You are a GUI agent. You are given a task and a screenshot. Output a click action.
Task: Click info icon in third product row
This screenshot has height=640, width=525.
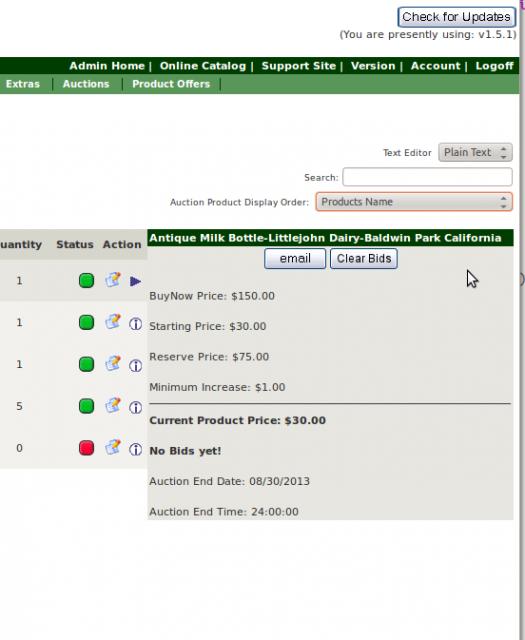(x=136, y=366)
